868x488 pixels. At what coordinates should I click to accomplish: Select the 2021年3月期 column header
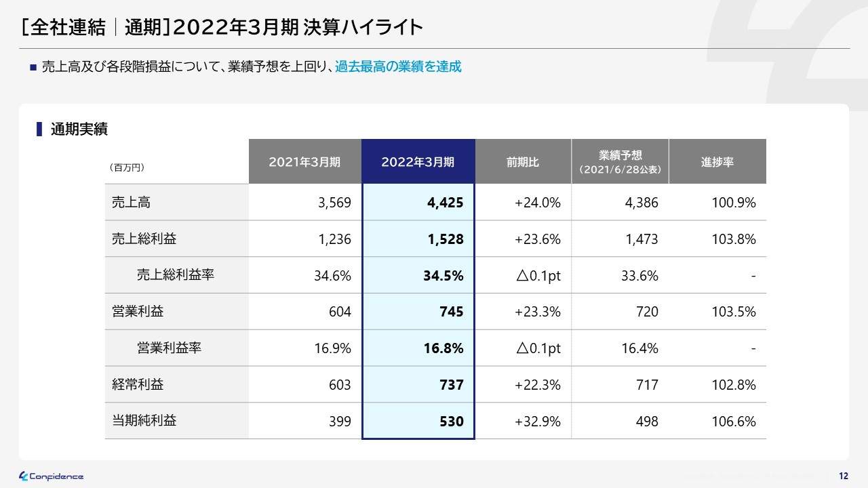(x=304, y=162)
